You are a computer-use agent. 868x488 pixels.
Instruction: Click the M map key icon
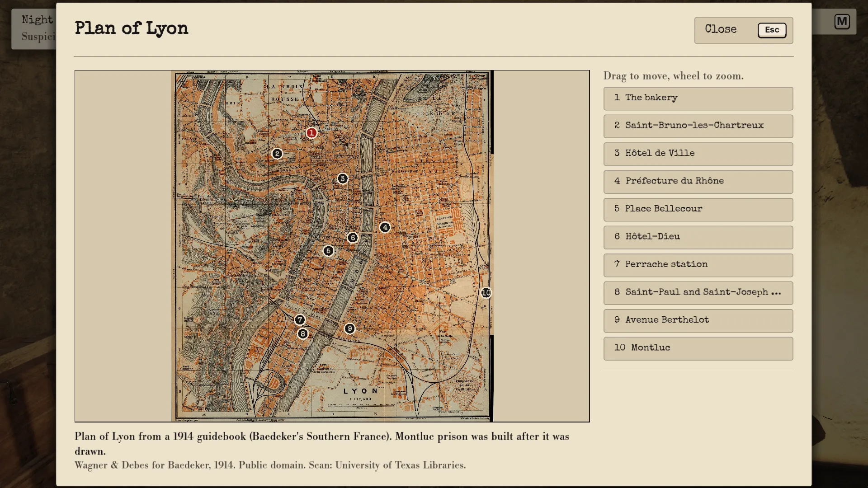coord(842,21)
